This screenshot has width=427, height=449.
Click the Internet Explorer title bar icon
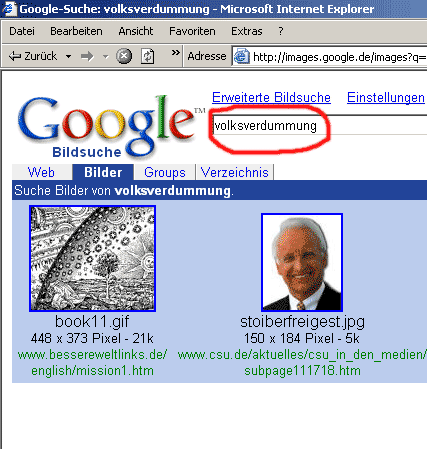pyautogui.click(x=9, y=8)
